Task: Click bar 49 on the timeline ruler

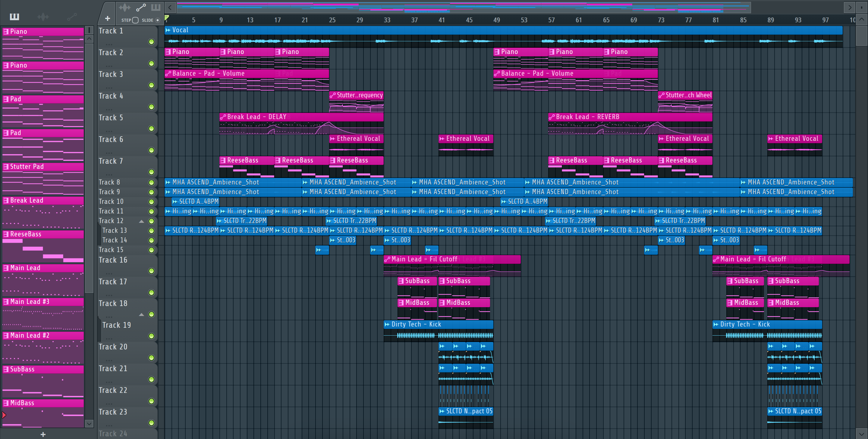Action: 496,20
